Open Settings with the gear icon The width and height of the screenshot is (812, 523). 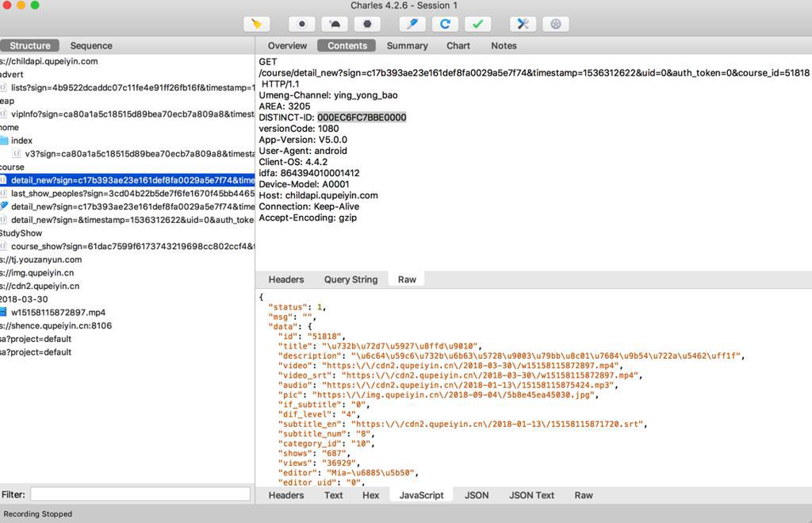point(556,24)
